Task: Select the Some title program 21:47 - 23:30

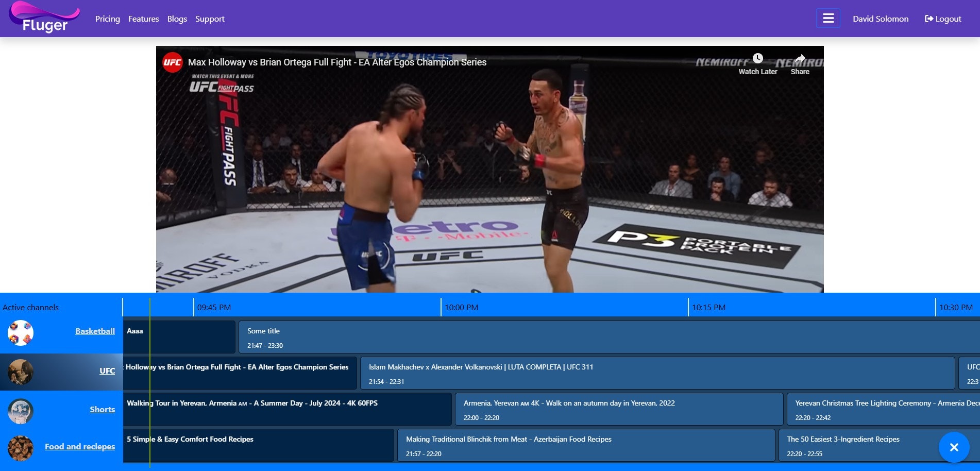Action: pos(609,337)
